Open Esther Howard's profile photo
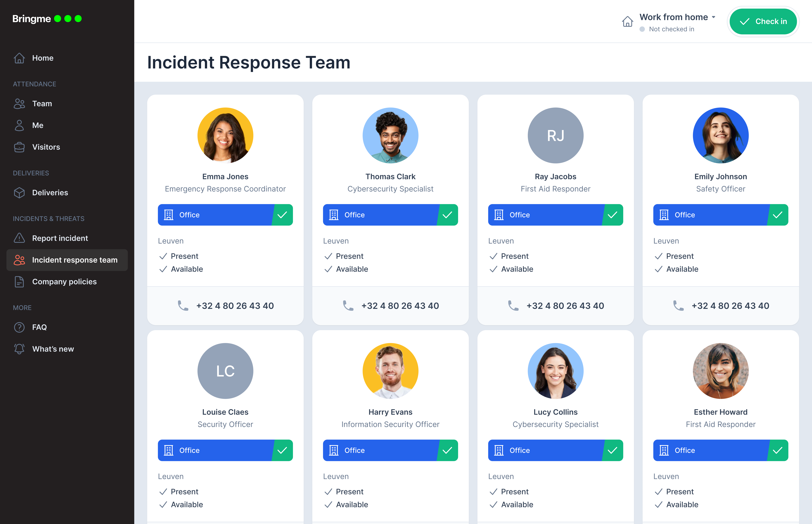The height and width of the screenshot is (524, 812). click(x=721, y=371)
